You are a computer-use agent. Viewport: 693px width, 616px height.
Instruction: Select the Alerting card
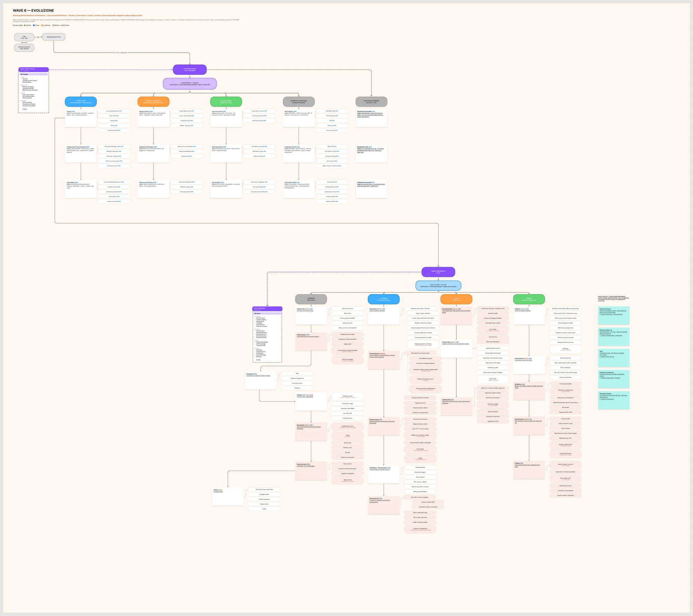pos(529,470)
